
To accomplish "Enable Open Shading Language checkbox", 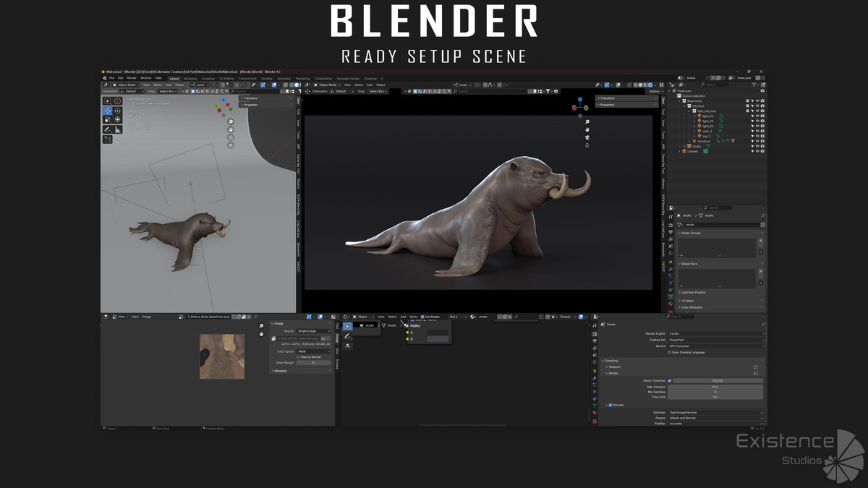I will click(669, 352).
